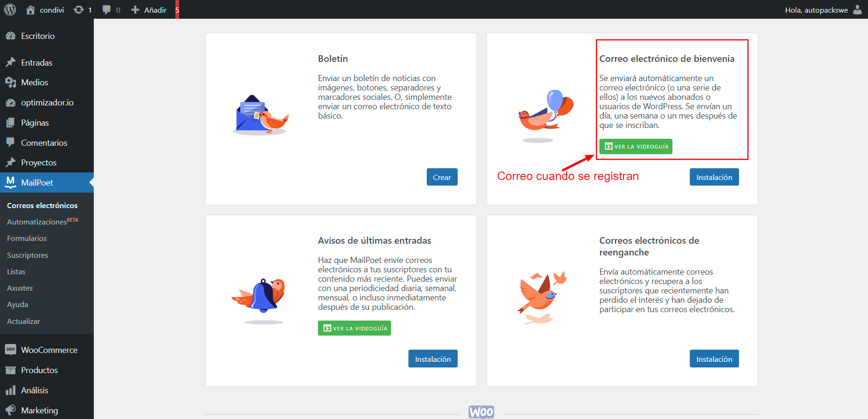
Task: Open Ayuda submenu
Action: pos(17,305)
